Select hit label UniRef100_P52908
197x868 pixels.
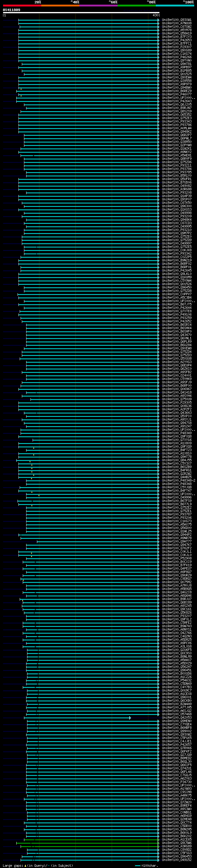click(176, 558)
